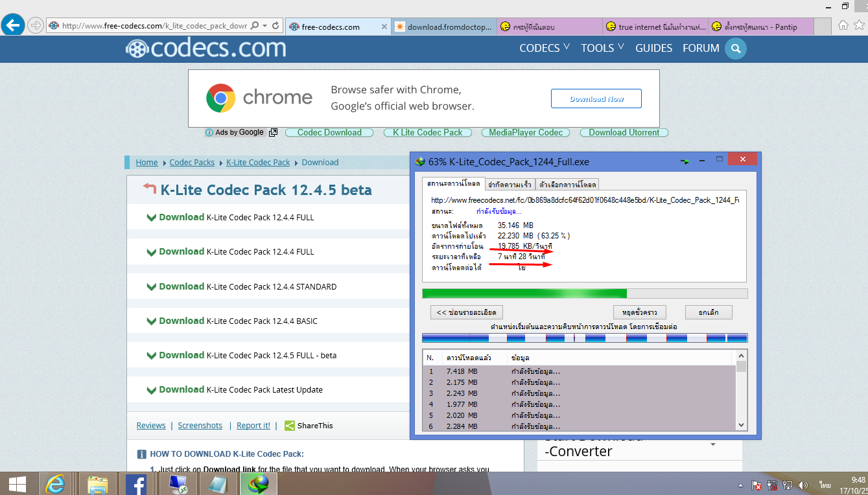Click the green arrow icon in the download dialog title bar

click(x=685, y=161)
